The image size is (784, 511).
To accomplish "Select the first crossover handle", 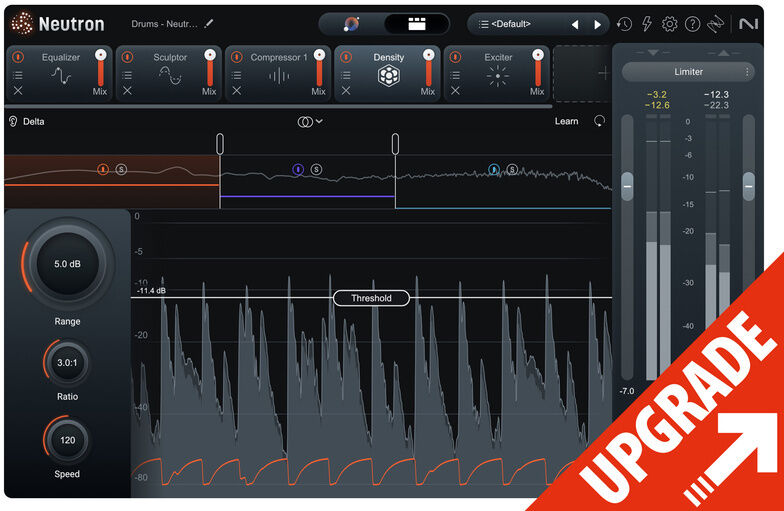I will [220, 144].
